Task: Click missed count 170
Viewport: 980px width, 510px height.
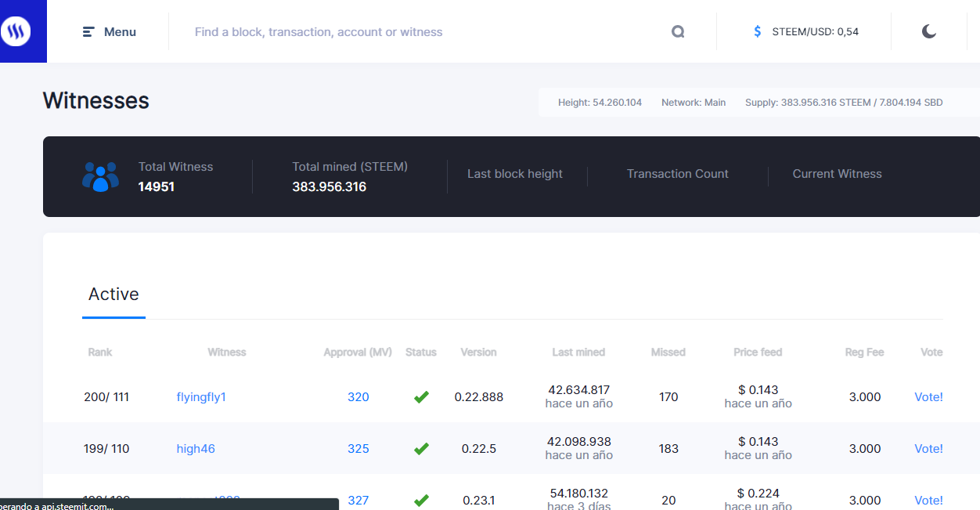Action: tap(668, 397)
